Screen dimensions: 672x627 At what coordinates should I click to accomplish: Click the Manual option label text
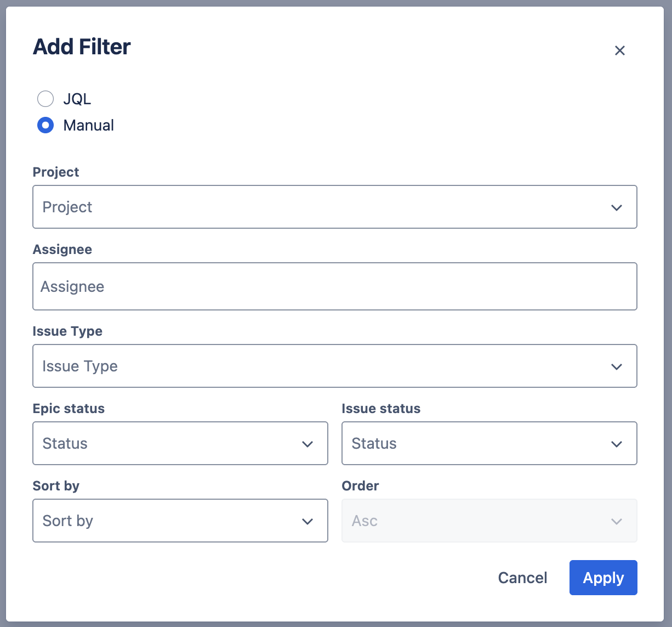(89, 126)
